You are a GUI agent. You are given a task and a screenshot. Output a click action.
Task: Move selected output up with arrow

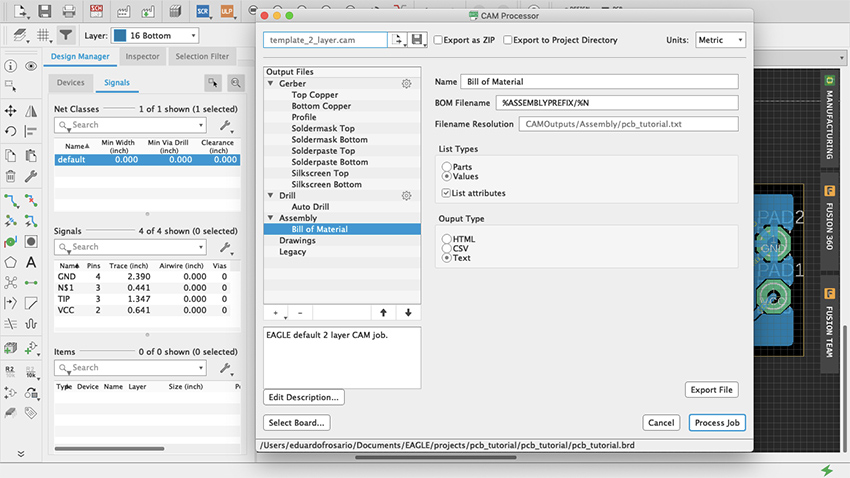[383, 313]
